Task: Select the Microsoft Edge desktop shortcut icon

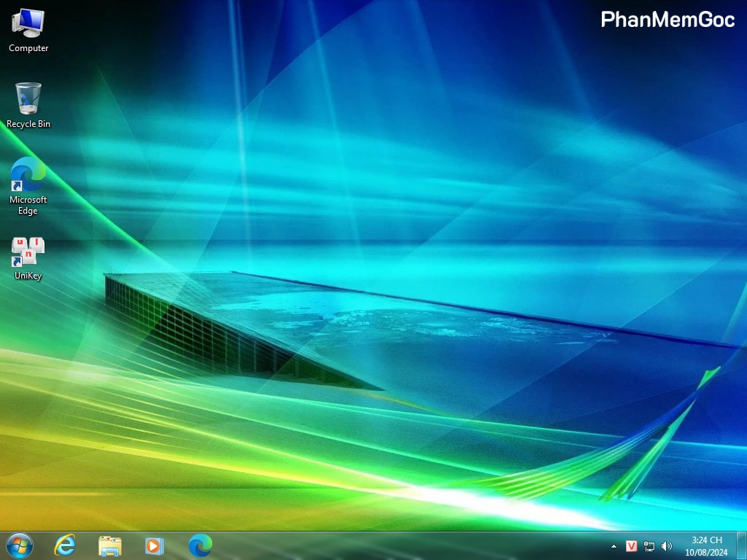Action: point(28,175)
